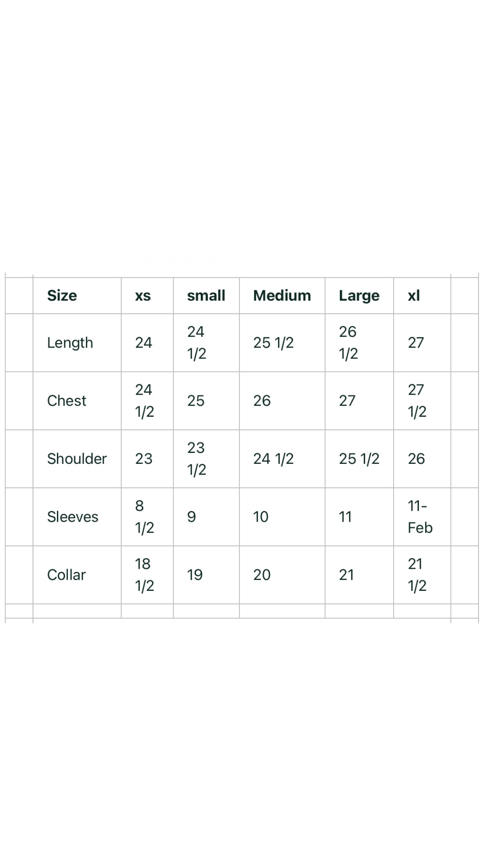Select the xl shoulder value '26'

coord(416,459)
